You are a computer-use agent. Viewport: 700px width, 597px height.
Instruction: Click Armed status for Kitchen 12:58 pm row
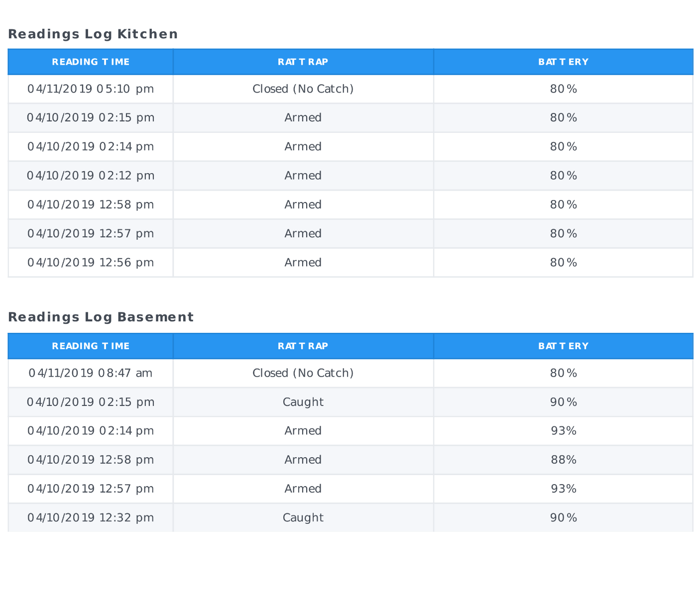[303, 204]
